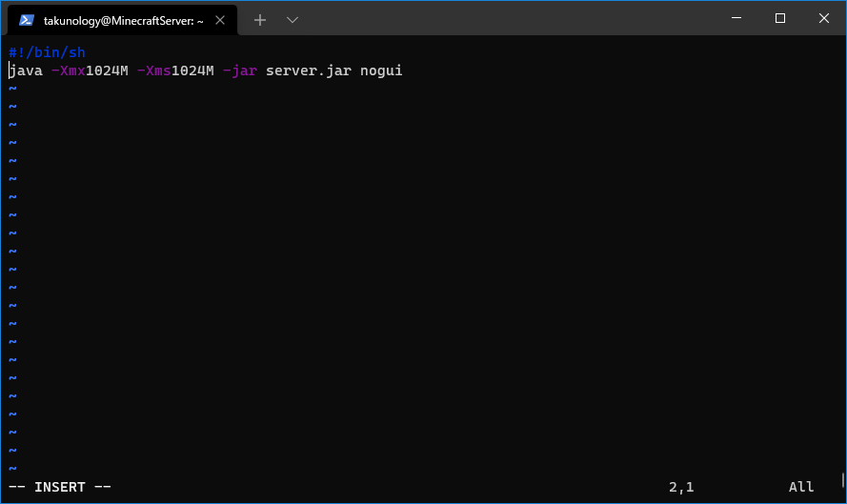Click the -Xmx1024M argument

pos(90,71)
